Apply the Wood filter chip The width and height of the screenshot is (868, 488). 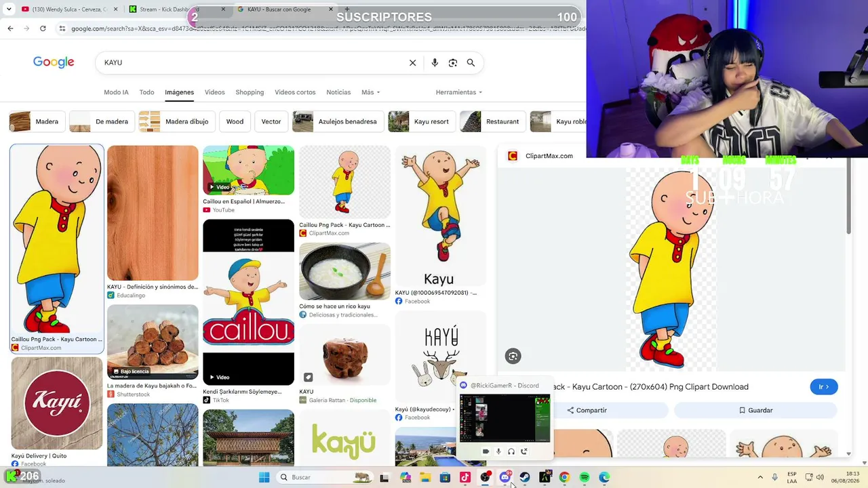point(235,121)
